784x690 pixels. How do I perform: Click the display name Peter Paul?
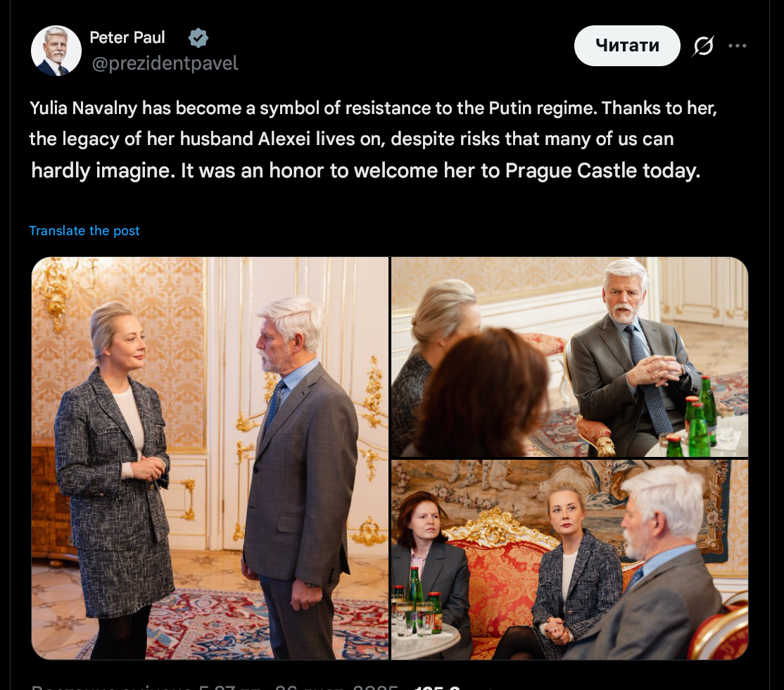[127, 37]
